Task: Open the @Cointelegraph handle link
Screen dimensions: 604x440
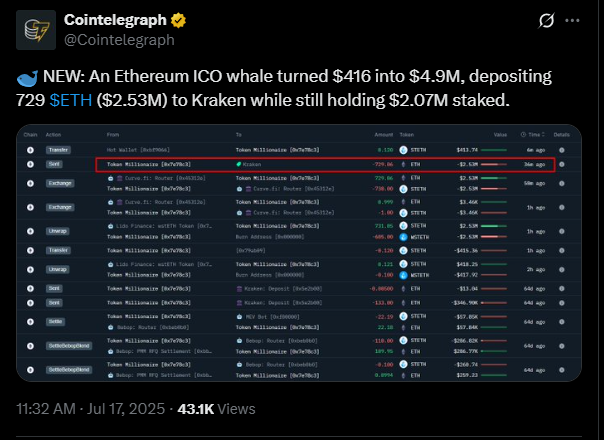Action: pos(119,40)
